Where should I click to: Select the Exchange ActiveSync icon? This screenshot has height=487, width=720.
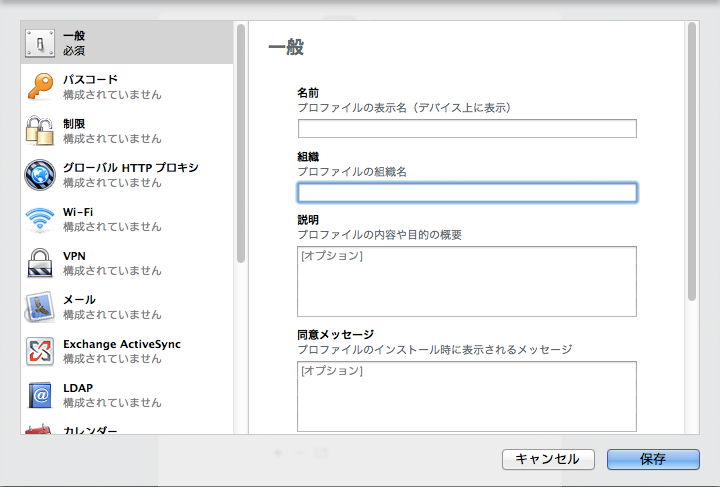tap(40, 350)
